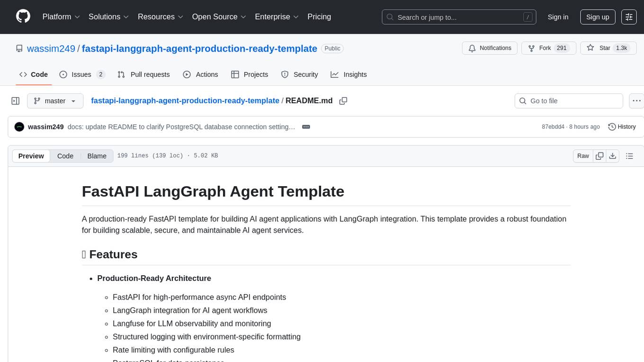
Task: Click the Go to file field
Action: [x=569, y=100]
